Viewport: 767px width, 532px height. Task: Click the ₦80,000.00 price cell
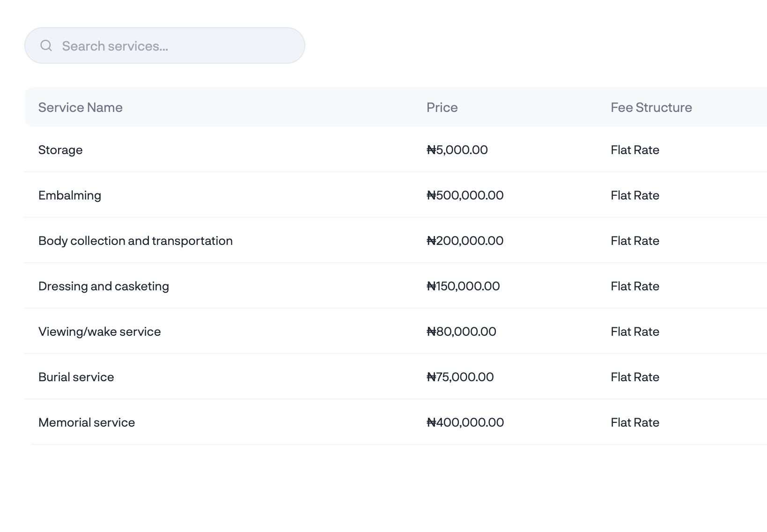pyautogui.click(x=461, y=332)
